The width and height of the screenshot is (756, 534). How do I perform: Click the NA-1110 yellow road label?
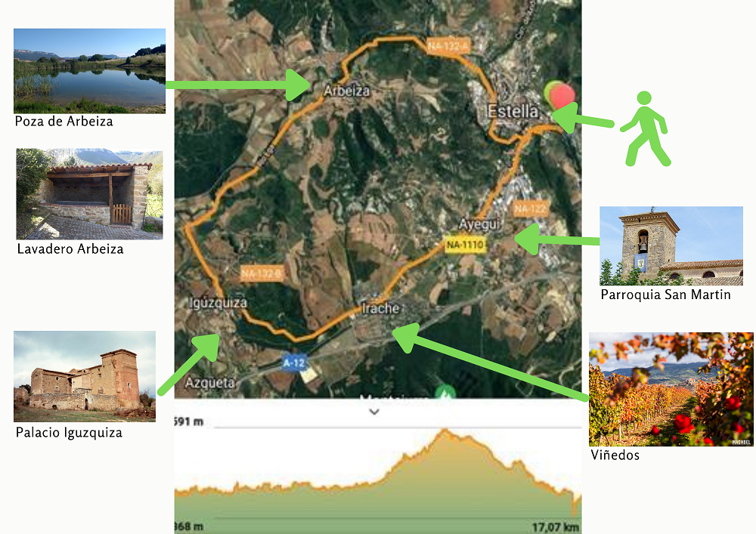pos(464,245)
